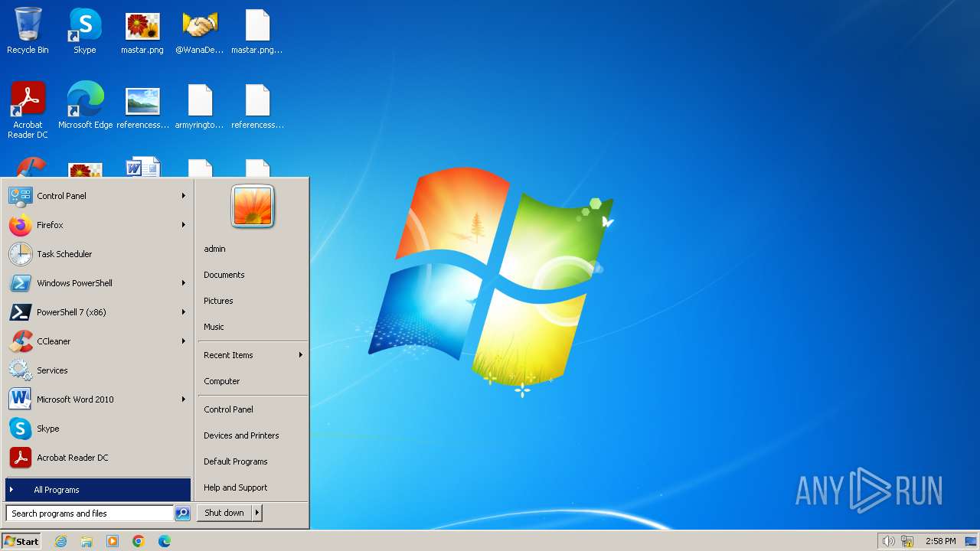The image size is (980, 551).
Task: Expand the PowerShell 7 (x86) submenu arrow
Action: coord(184,312)
